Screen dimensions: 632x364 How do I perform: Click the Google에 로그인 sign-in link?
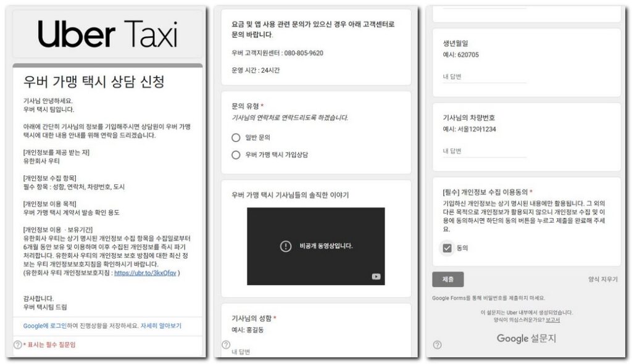pos(44,326)
